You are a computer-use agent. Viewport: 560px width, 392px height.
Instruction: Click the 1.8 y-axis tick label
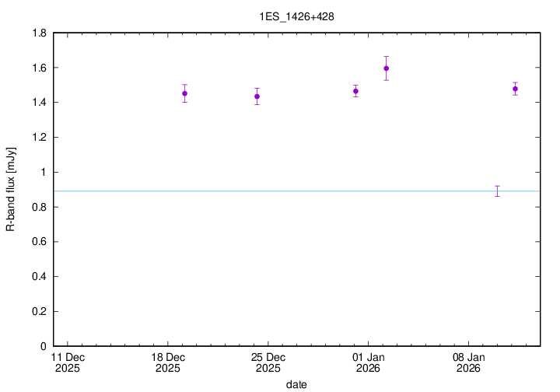pos(39,33)
